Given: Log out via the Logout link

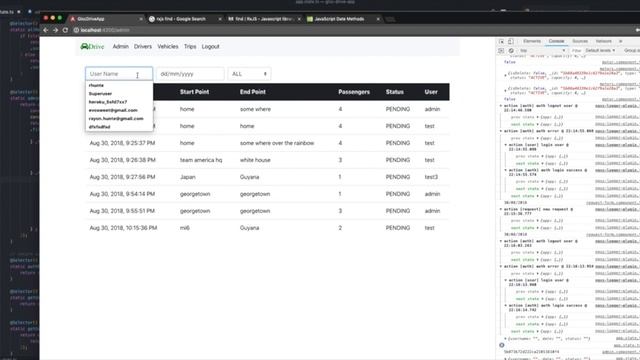Looking at the screenshot, I should (x=211, y=47).
